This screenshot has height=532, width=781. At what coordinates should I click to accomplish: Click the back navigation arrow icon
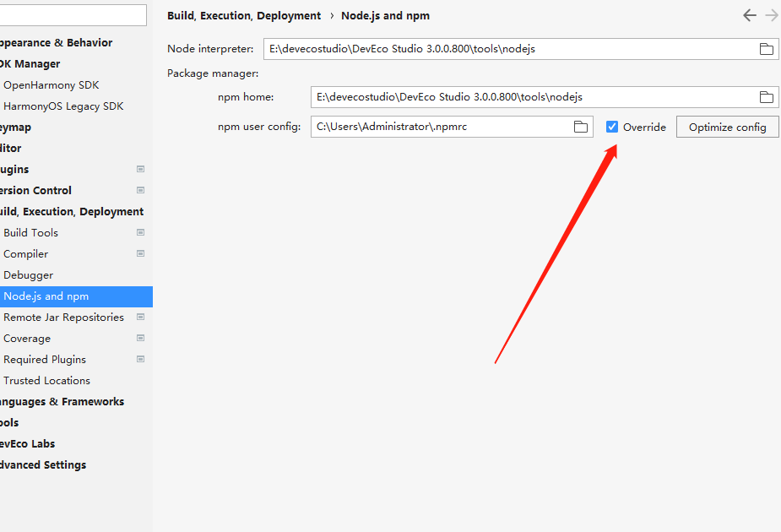[749, 15]
